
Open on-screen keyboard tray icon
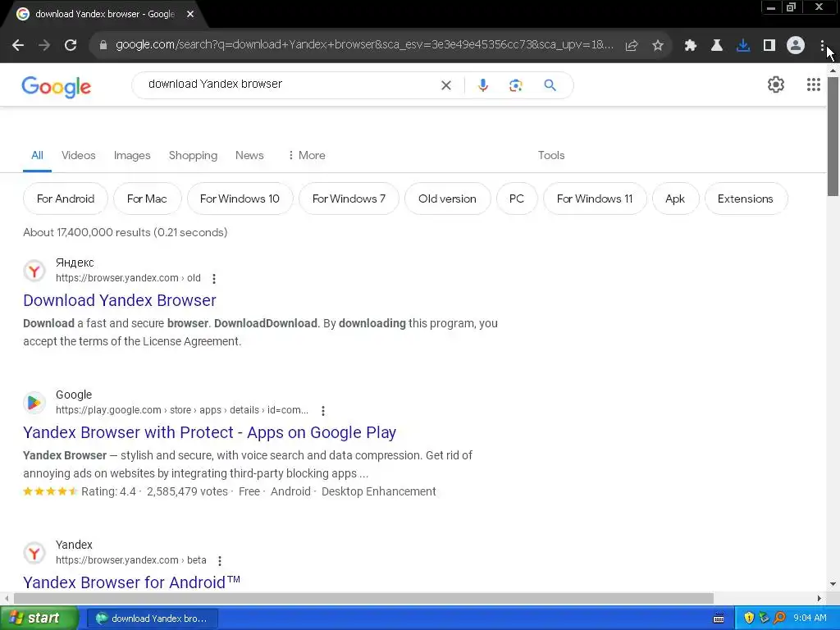tap(719, 619)
